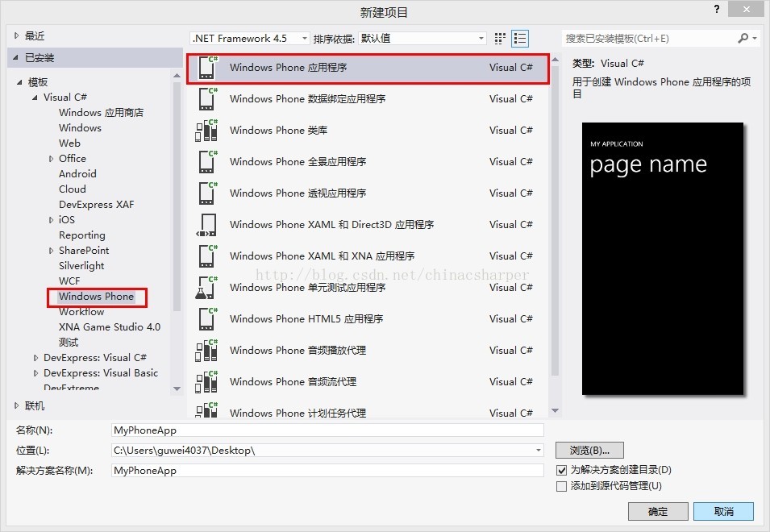Screen dimensions: 770x532
Task: Click the help question mark icon
Action: pos(717,9)
